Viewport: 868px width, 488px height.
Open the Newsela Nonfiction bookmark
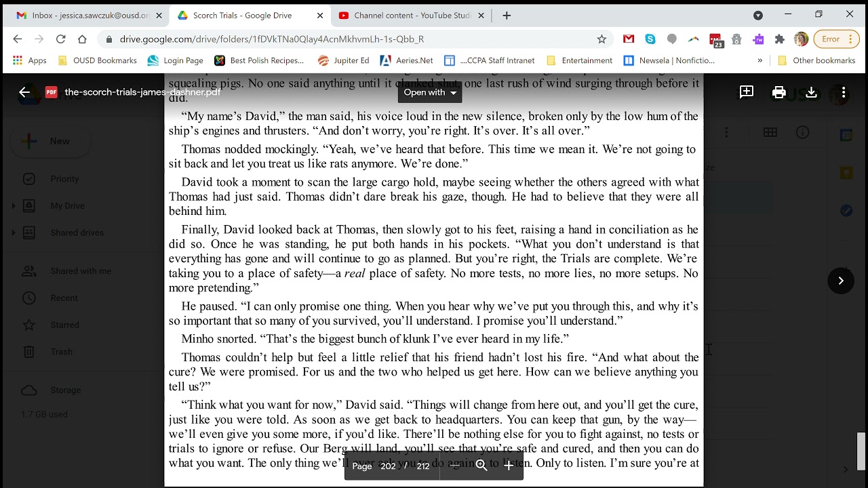(669, 60)
